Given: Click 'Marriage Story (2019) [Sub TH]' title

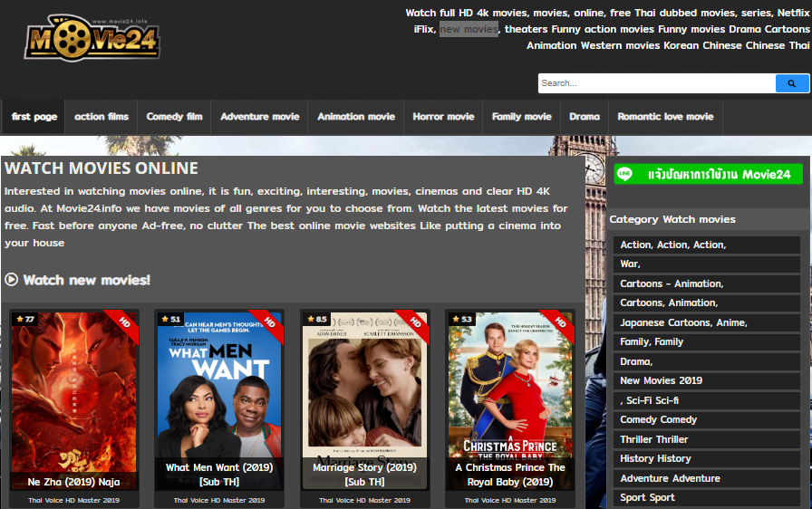Looking at the screenshot, I should (365, 475).
